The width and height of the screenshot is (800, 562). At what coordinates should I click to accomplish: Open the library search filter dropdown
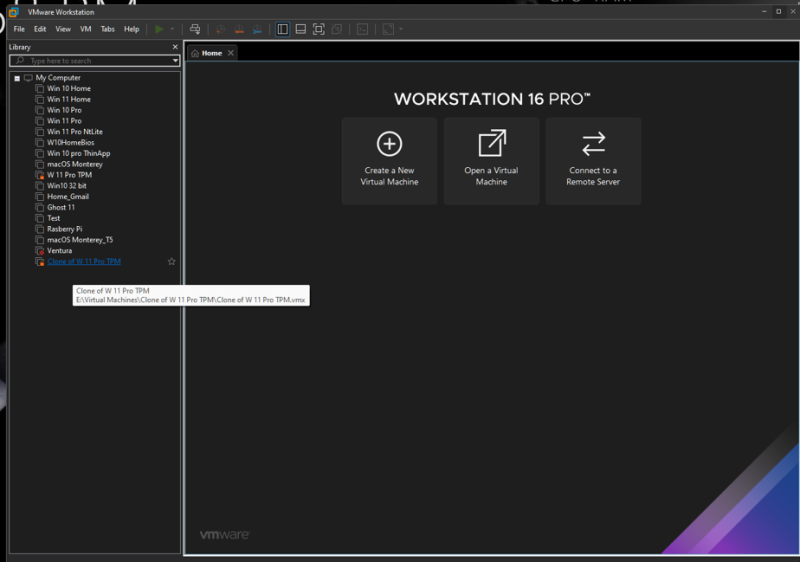point(176,61)
